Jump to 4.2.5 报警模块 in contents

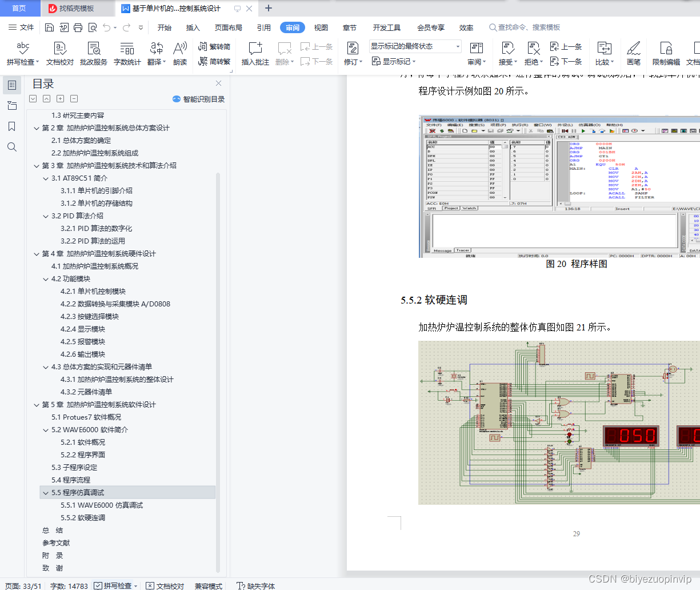coord(83,342)
